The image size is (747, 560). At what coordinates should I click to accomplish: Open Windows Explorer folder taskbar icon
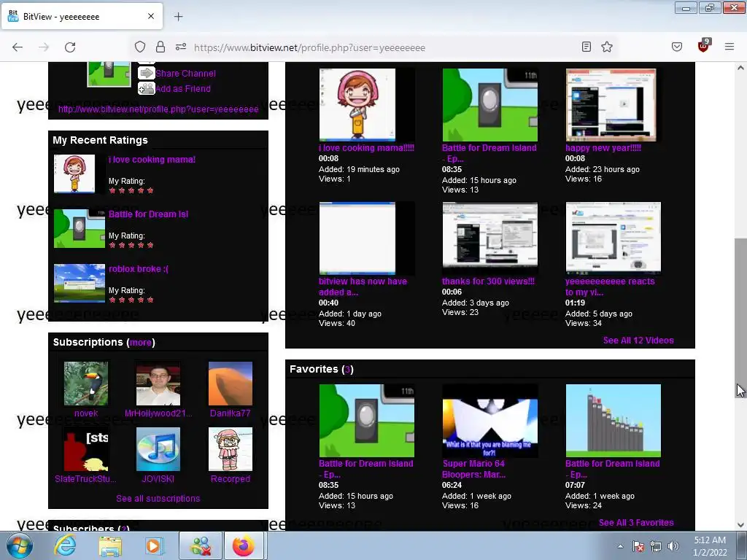tap(109, 545)
